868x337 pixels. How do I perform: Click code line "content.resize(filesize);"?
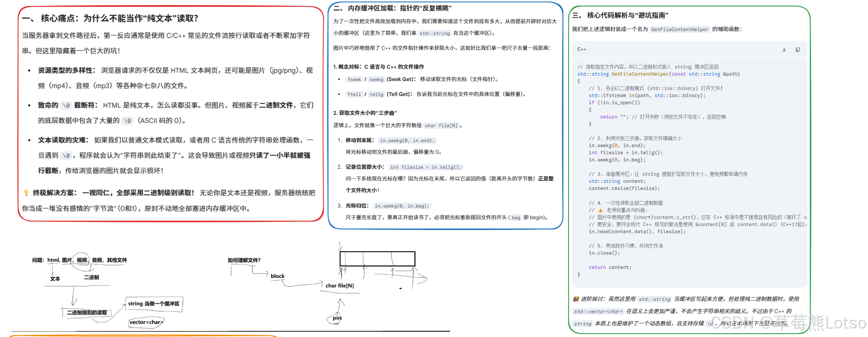pyautogui.click(x=624, y=188)
